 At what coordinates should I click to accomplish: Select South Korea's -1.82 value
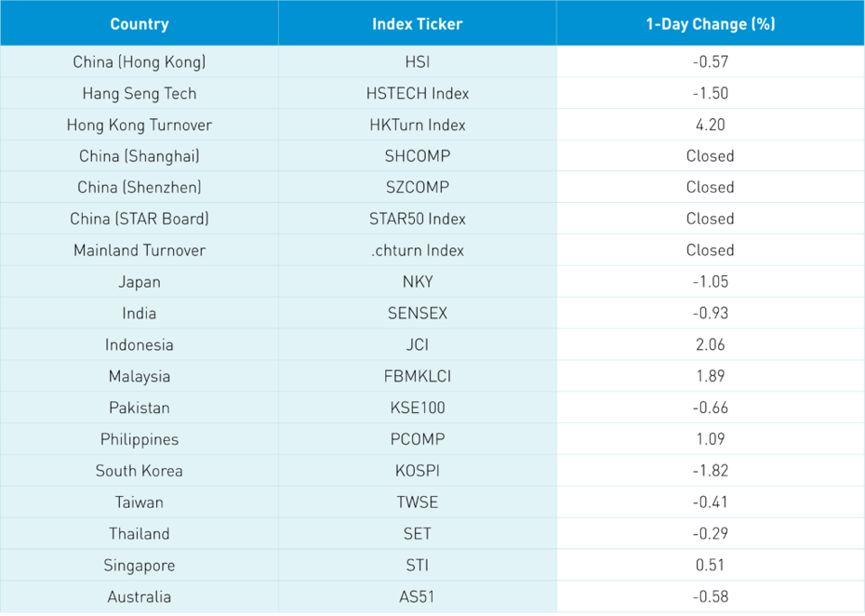click(x=710, y=471)
